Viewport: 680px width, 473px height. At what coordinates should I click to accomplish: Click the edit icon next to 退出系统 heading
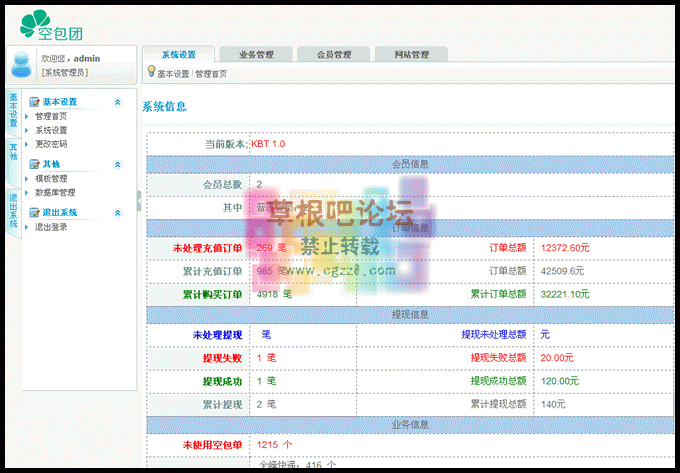[x=34, y=212]
